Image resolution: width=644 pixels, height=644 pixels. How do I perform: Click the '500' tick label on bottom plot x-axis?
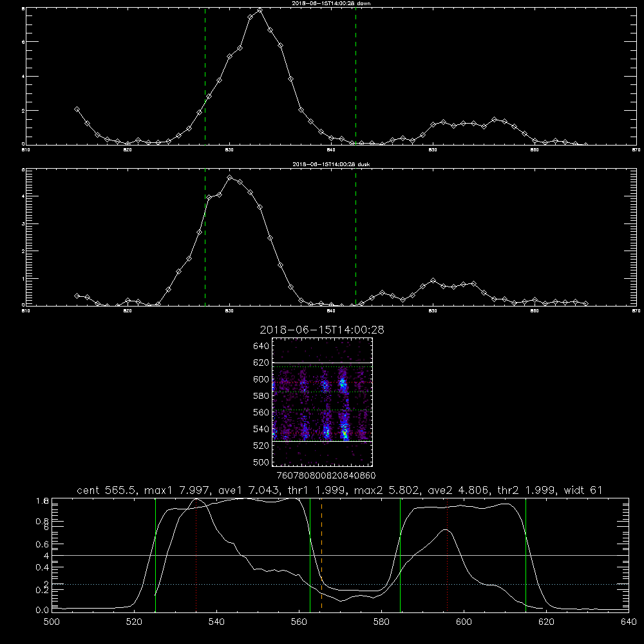(52, 622)
